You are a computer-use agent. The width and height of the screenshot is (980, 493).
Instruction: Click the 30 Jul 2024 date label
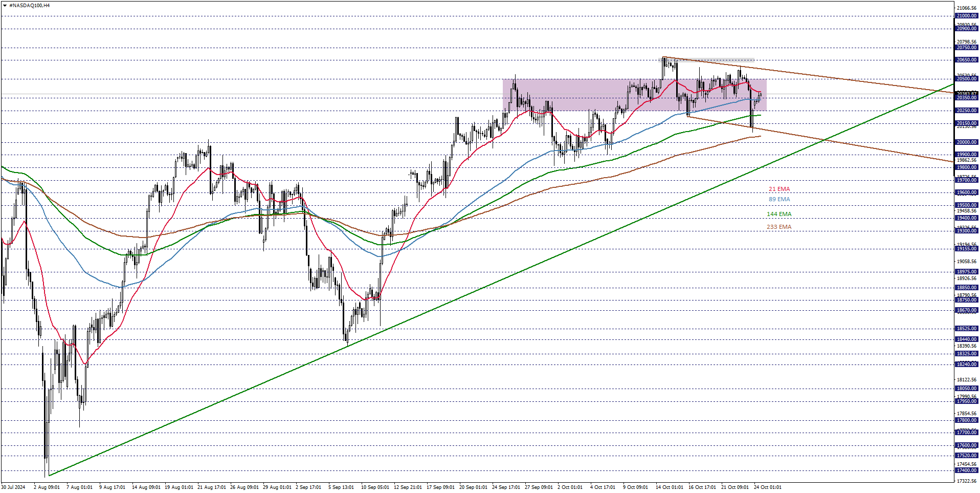[13, 487]
